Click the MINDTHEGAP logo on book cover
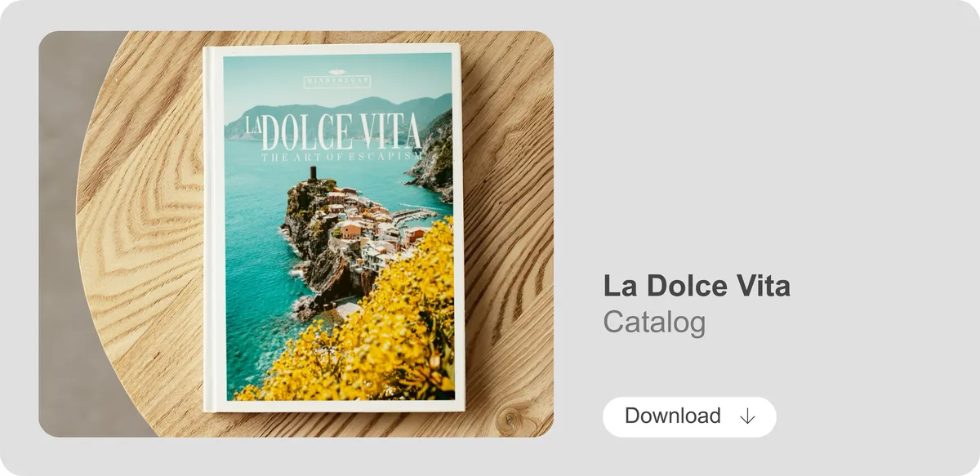 (x=337, y=81)
